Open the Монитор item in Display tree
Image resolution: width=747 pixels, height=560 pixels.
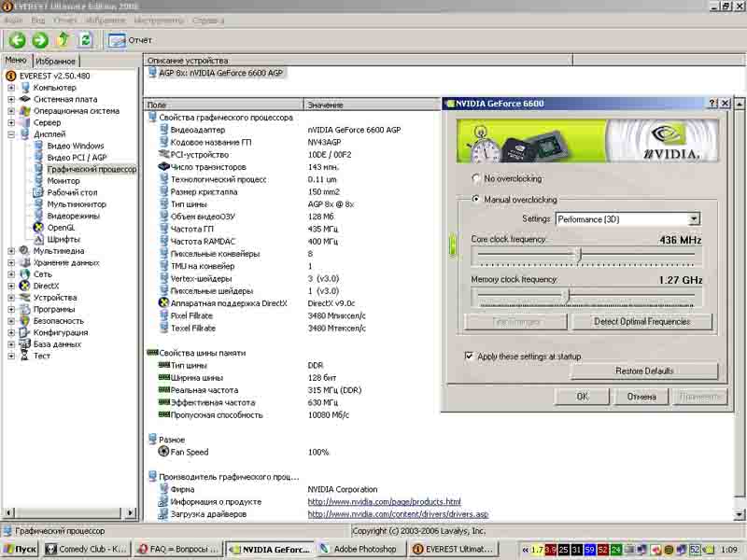[x=63, y=181]
